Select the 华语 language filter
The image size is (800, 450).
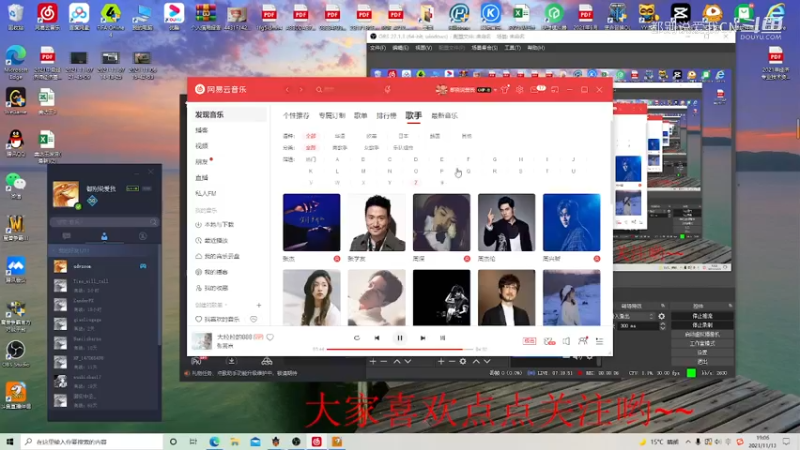[340, 136]
